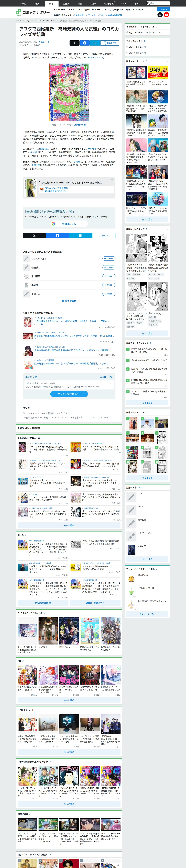186x868 pixels.
Task: Switch to ストア tab in top bar
Action: (x=123, y=4)
